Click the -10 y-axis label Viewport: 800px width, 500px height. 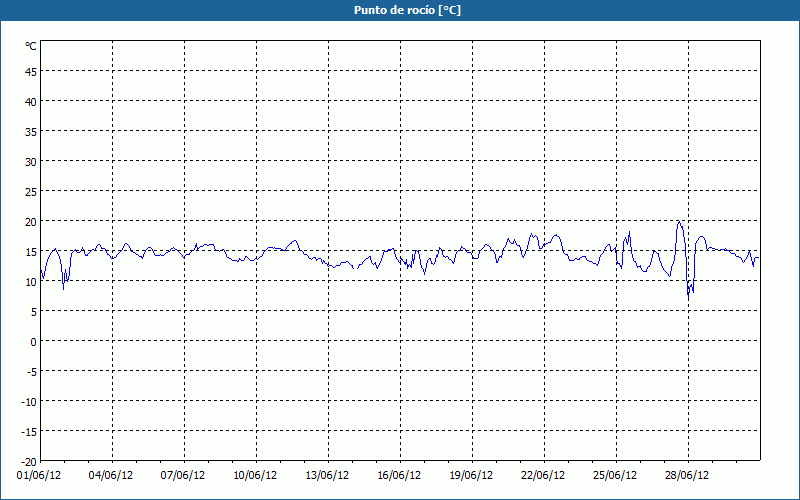click(x=28, y=402)
